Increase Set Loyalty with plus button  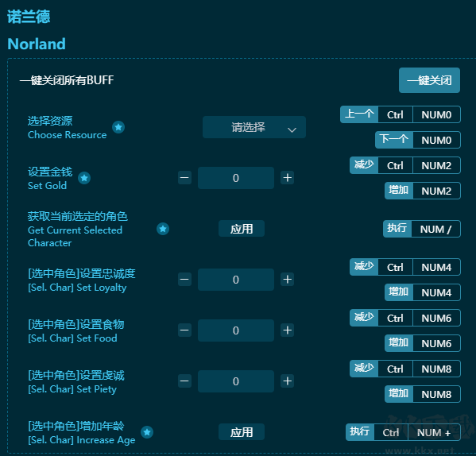click(287, 280)
